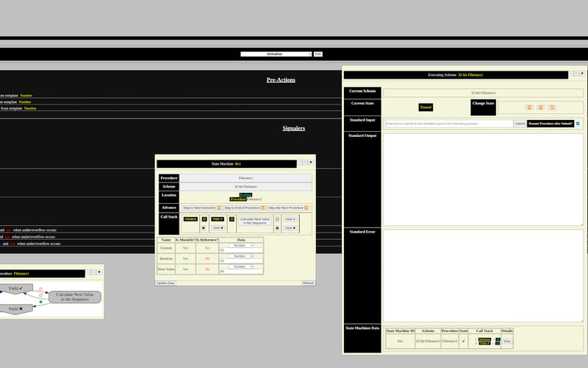The image size is (588, 368).
Task: Click the Current variable value field
Action: click(x=241, y=250)
